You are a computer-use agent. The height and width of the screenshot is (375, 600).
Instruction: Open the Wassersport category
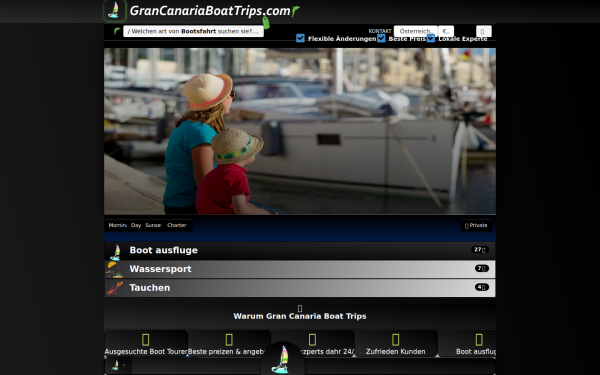pos(300,269)
